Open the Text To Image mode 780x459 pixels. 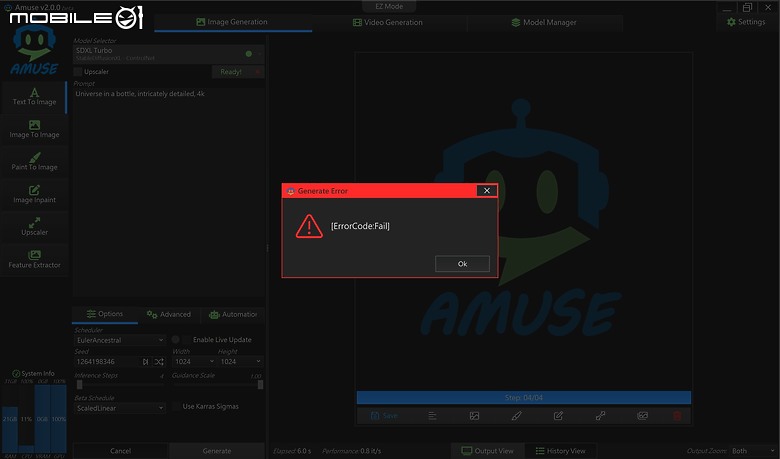[34, 97]
